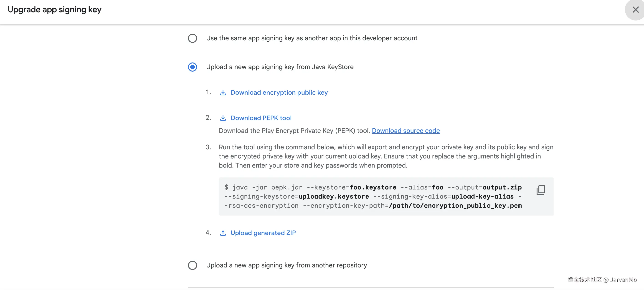Click the encryption_public_key.pem path in command

[455, 206]
